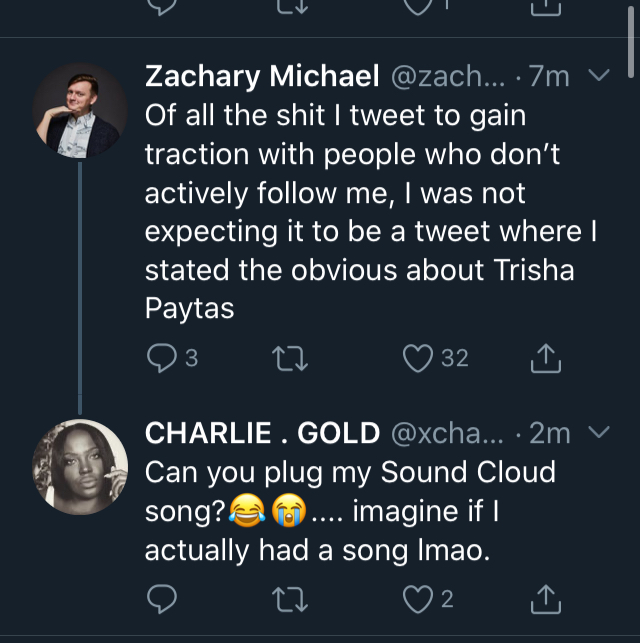Open CHARLIE . GOLD's profile name
Screen dimensions: 640x643
[x=262, y=433]
